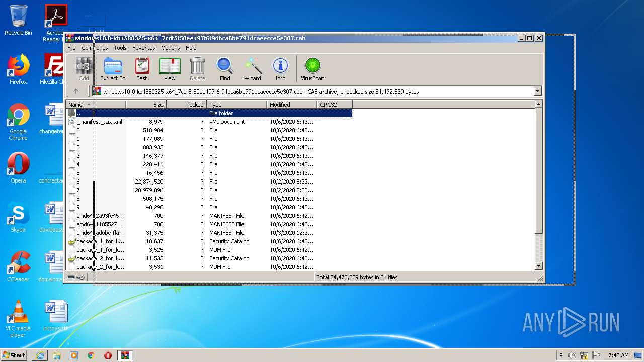Open Windows Explorer taskbar icon
The image size is (644, 362).
(57, 355)
